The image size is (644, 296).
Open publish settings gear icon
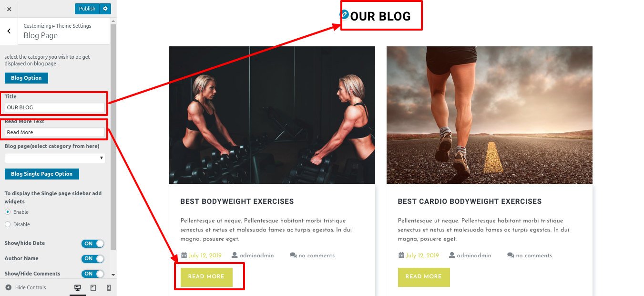(106, 9)
